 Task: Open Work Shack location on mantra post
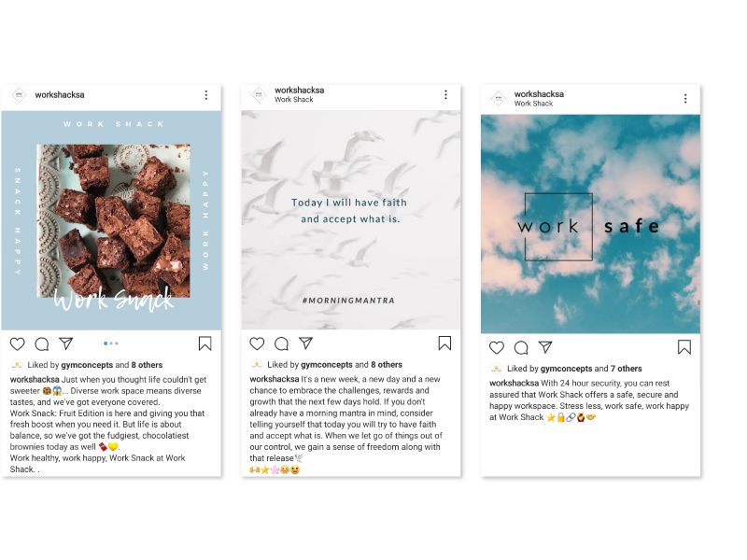(x=293, y=100)
